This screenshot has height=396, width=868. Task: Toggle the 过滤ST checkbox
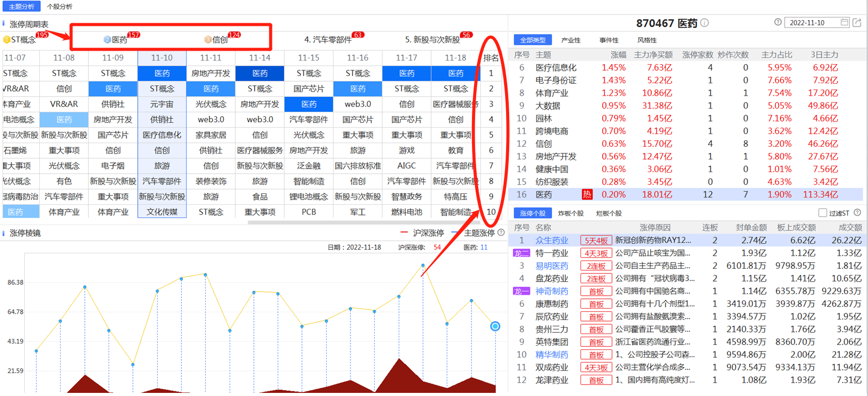click(823, 212)
